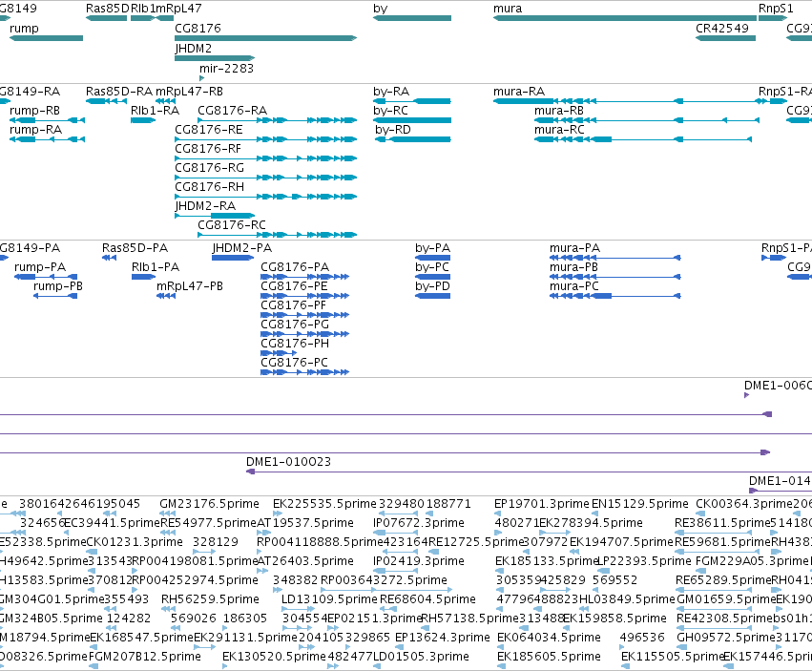Open the RH56259.5prime EST label
The image size is (812, 671).
[x=210, y=599]
